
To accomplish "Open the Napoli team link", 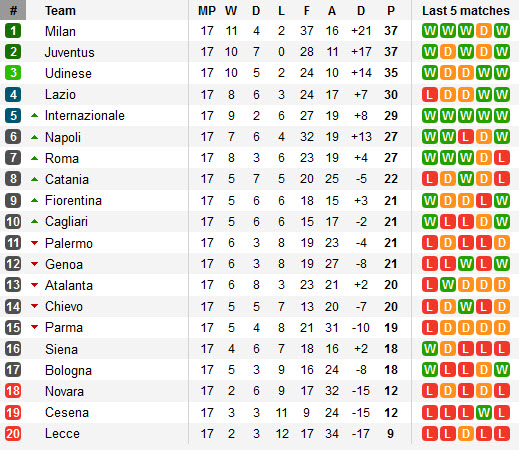I will [63, 137].
